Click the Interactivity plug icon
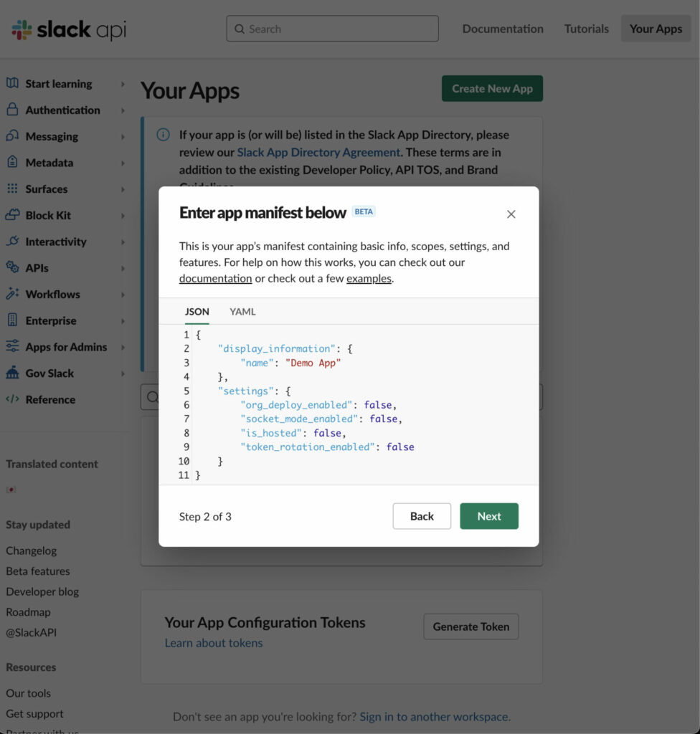 (x=13, y=241)
